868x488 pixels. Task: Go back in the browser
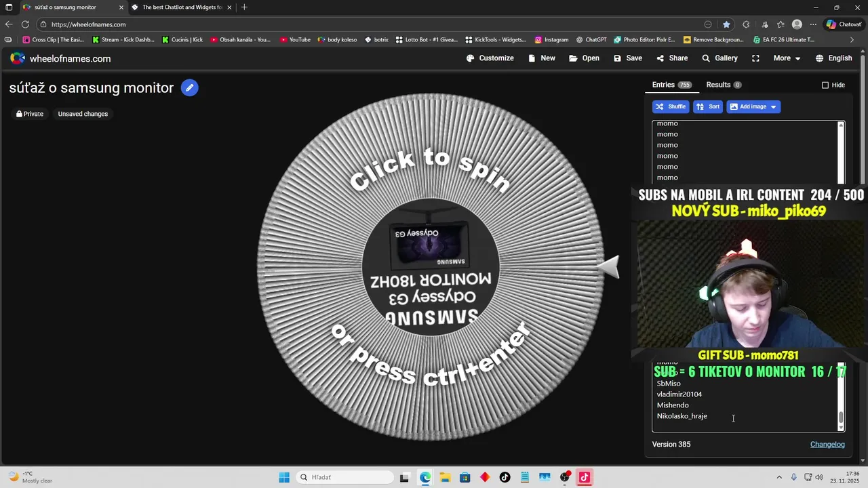pos(9,24)
